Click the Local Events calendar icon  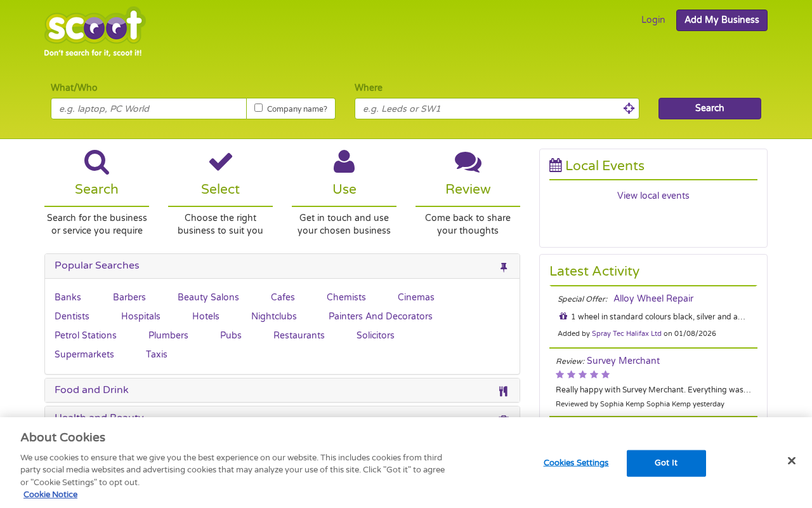coord(556,166)
